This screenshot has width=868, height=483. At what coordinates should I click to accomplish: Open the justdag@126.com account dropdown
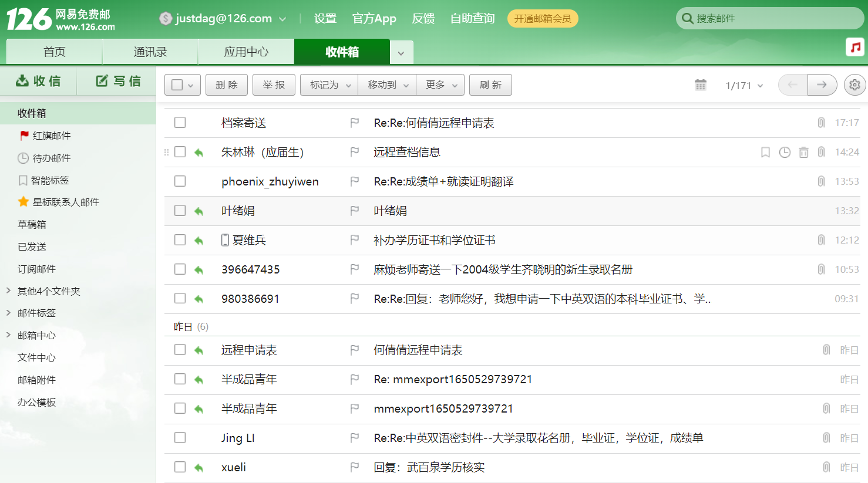[222, 18]
